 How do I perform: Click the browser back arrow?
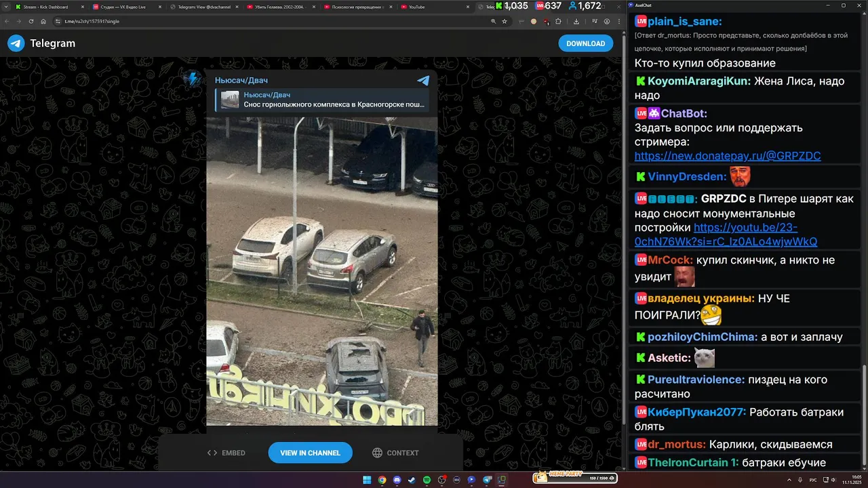click(x=8, y=21)
